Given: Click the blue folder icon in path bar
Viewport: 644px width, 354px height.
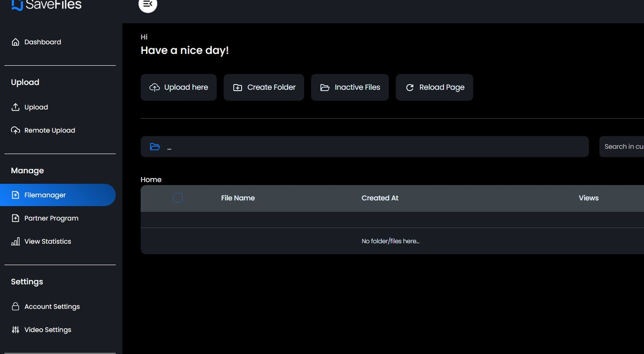Looking at the screenshot, I should coord(155,147).
